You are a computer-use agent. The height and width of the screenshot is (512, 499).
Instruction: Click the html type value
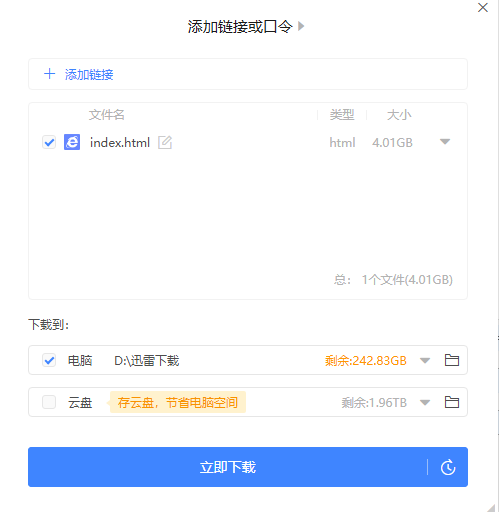tap(342, 143)
